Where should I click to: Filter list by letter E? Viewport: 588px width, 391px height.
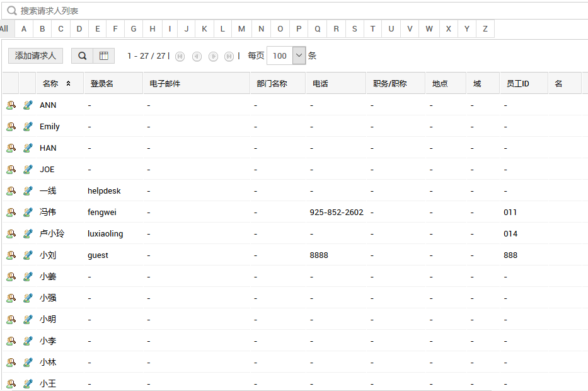pyautogui.click(x=98, y=29)
